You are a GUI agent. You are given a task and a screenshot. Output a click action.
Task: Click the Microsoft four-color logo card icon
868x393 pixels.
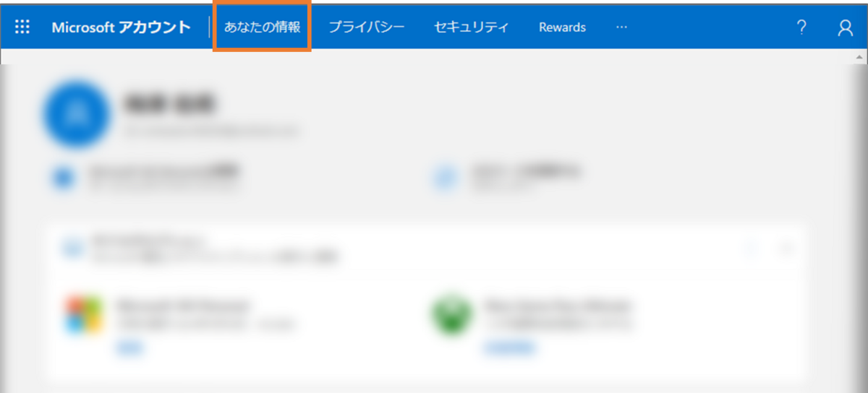(x=83, y=315)
